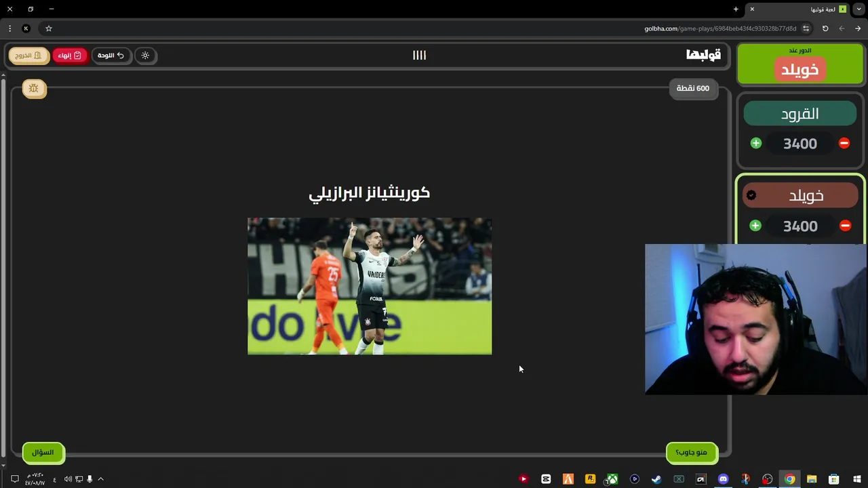
Task: Open Windows Start menu
Action: coord(856,479)
